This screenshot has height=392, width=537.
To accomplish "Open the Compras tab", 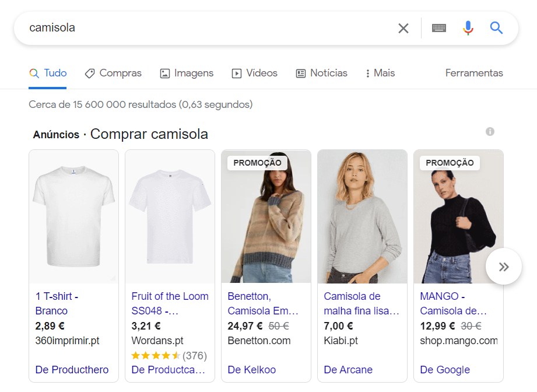I will pyautogui.click(x=113, y=73).
